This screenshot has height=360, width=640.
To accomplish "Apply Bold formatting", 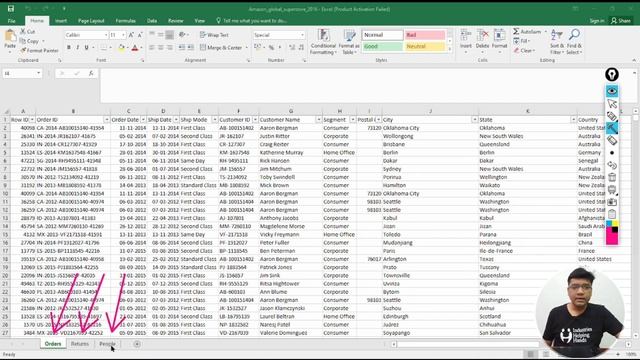I will tap(69, 48).
